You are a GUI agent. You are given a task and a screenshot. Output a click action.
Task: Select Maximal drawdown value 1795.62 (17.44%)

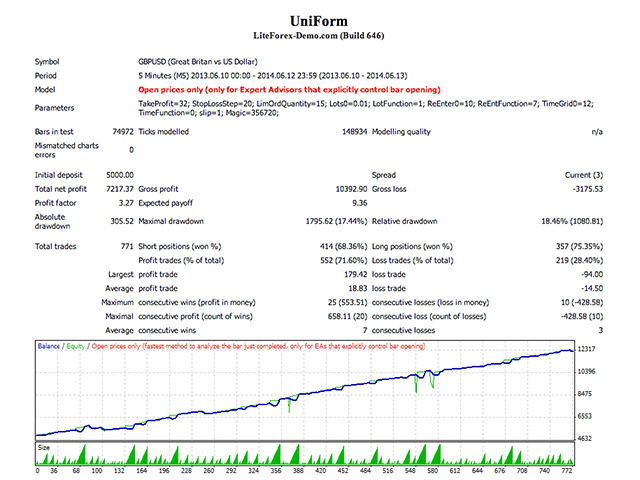pos(336,221)
